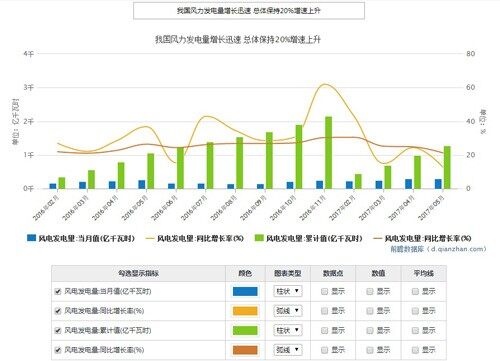Click the orange color swatch

[245, 311]
